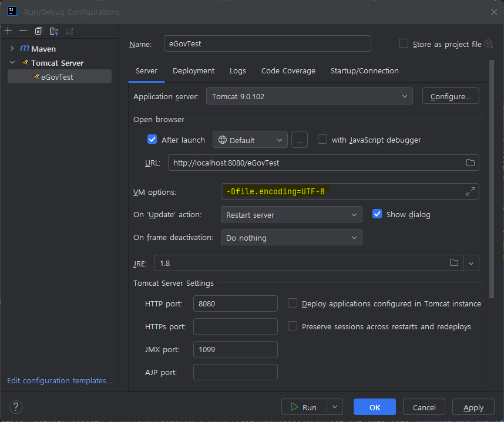The image size is (504, 422).
Task: Click the Name input field
Action: (x=267, y=43)
